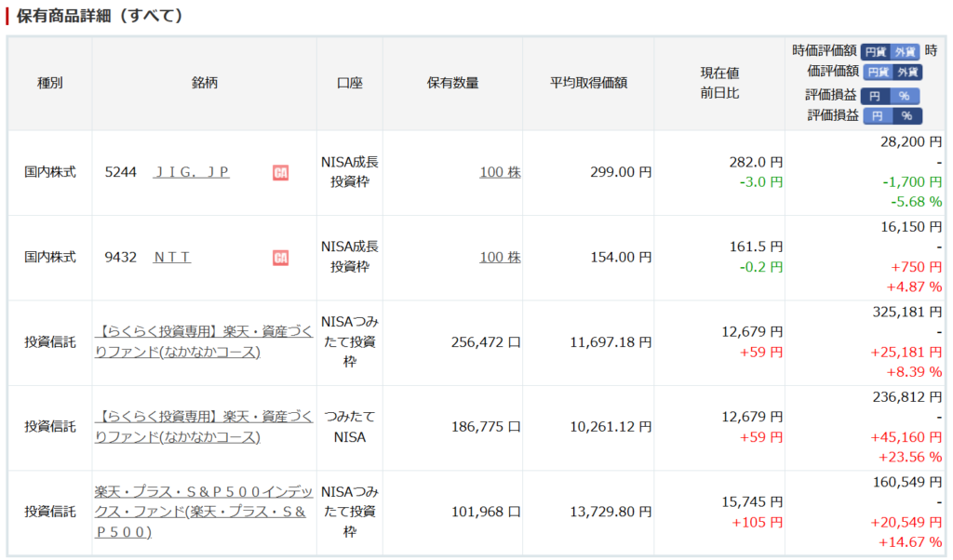Click the CA icon beside JIG.JP
Screen dimensions: 953x560
click(280, 172)
